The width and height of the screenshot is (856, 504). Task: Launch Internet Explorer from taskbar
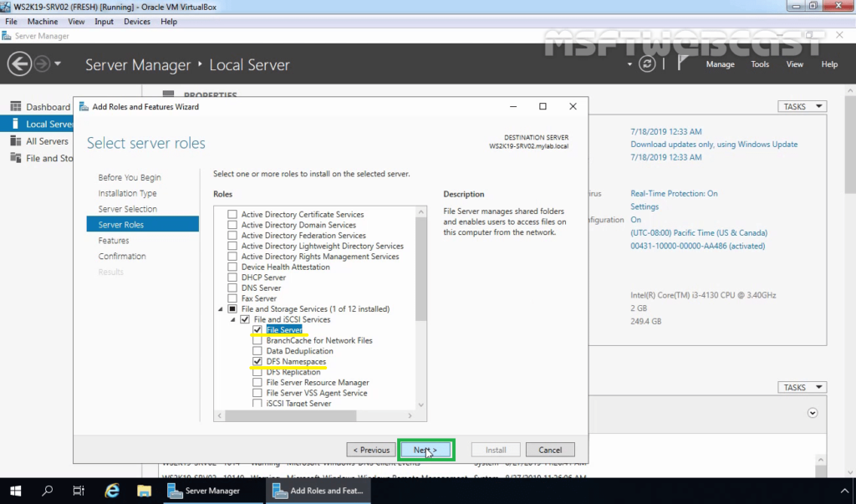coord(112,491)
